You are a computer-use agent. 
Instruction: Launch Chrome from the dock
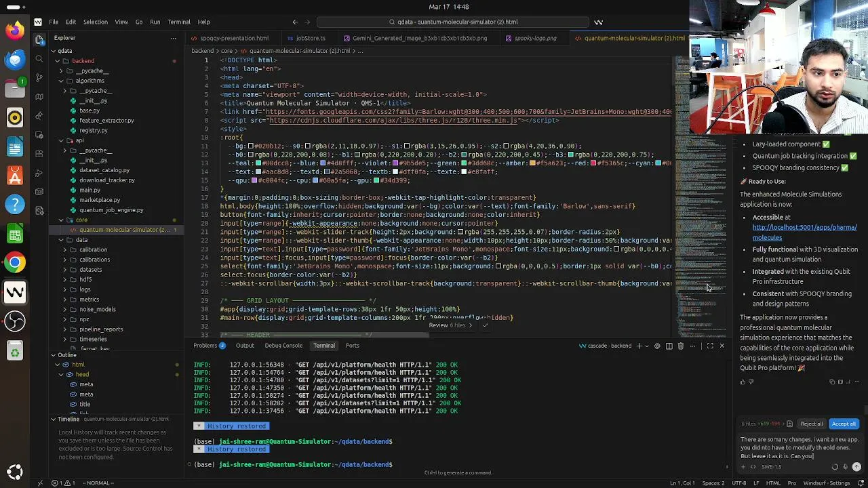pos(15,262)
